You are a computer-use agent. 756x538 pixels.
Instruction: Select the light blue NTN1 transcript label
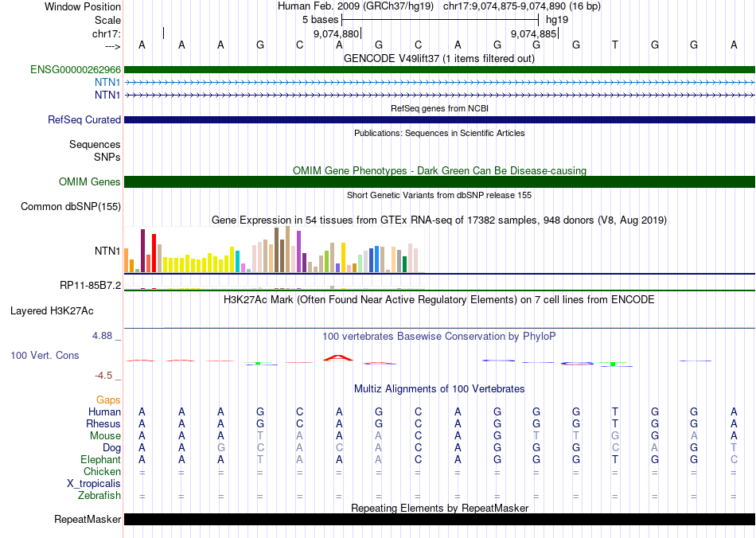[107, 83]
